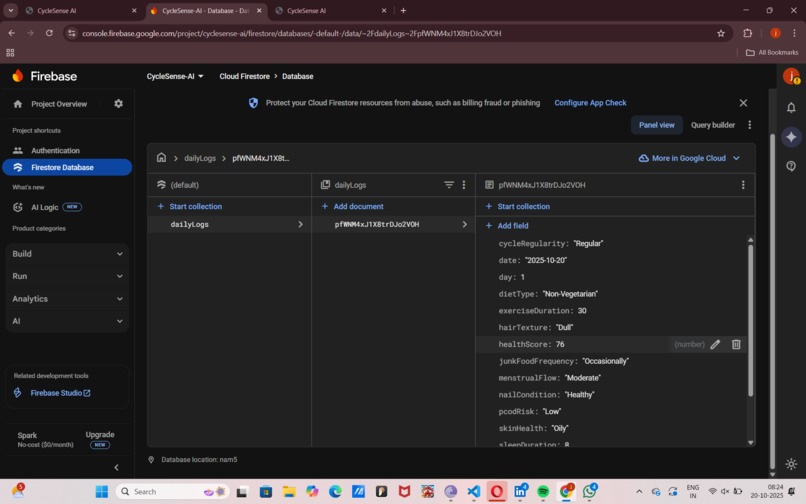
Task: Collapse the sidebar with the arrow
Action: [116, 467]
